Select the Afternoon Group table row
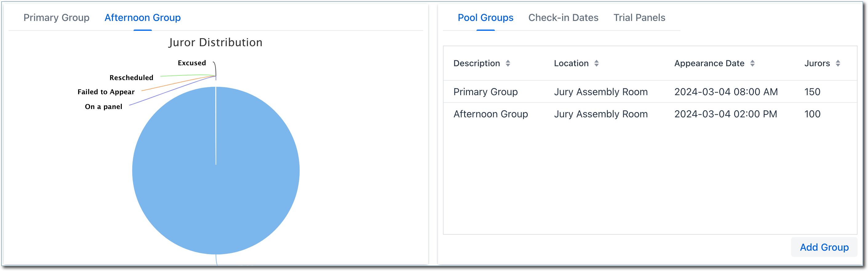This screenshot has height=271, width=868. (490, 114)
